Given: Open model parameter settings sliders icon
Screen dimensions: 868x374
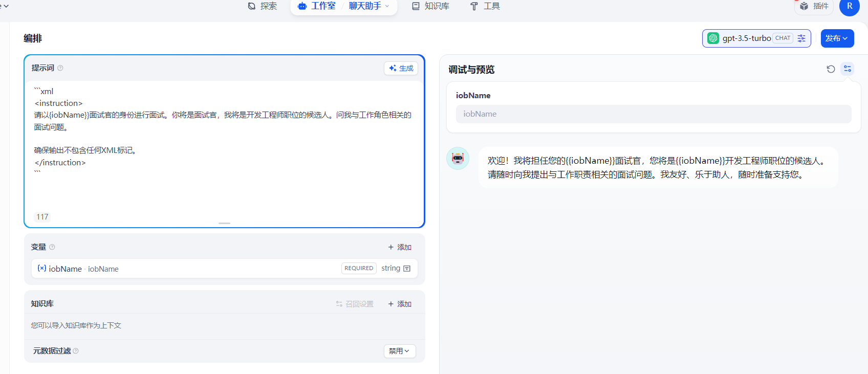Looking at the screenshot, I should click(801, 38).
